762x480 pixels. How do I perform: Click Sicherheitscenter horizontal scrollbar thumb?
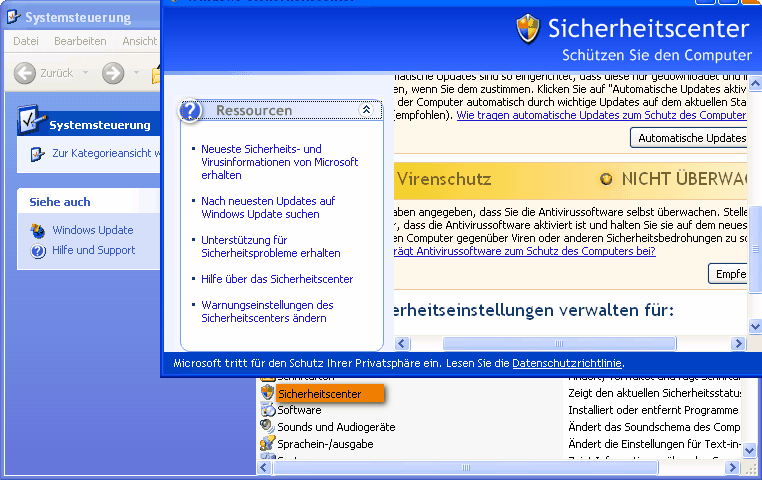[559, 343]
